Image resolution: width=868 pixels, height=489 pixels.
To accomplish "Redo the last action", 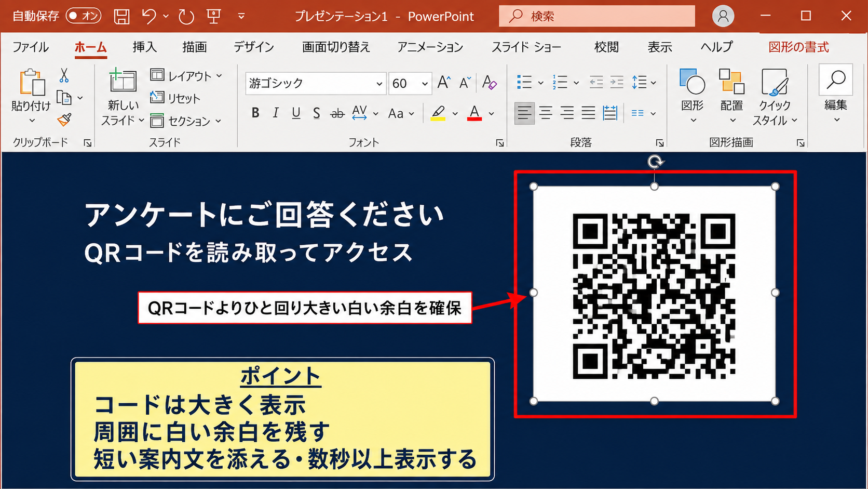I will [x=186, y=16].
